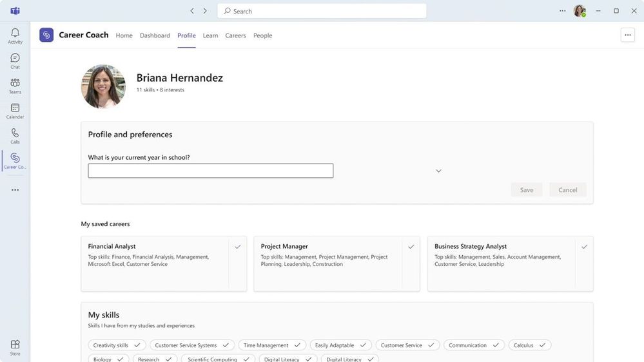The height and width of the screenshot is (362, 644).
Task: Show more apps ellipsis in sidebar
Action: pyautogui.click(x=15, y=190)
